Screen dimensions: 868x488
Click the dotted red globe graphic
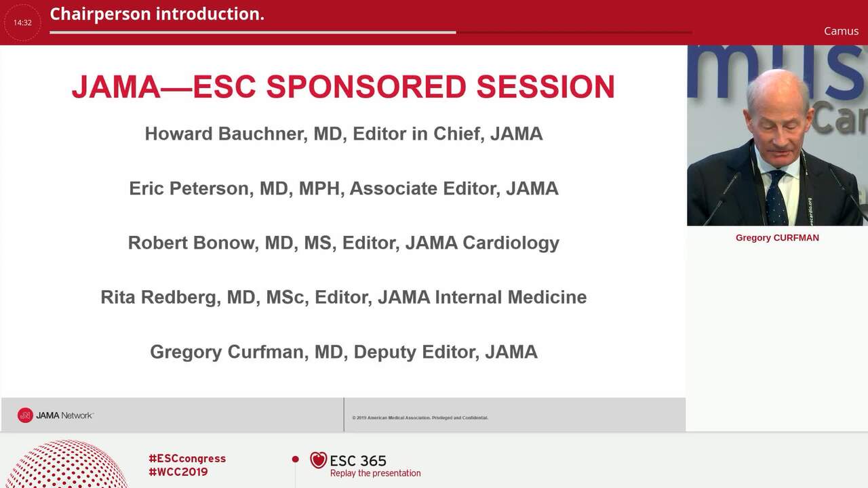pyautogui.click(x=66, y=464)
